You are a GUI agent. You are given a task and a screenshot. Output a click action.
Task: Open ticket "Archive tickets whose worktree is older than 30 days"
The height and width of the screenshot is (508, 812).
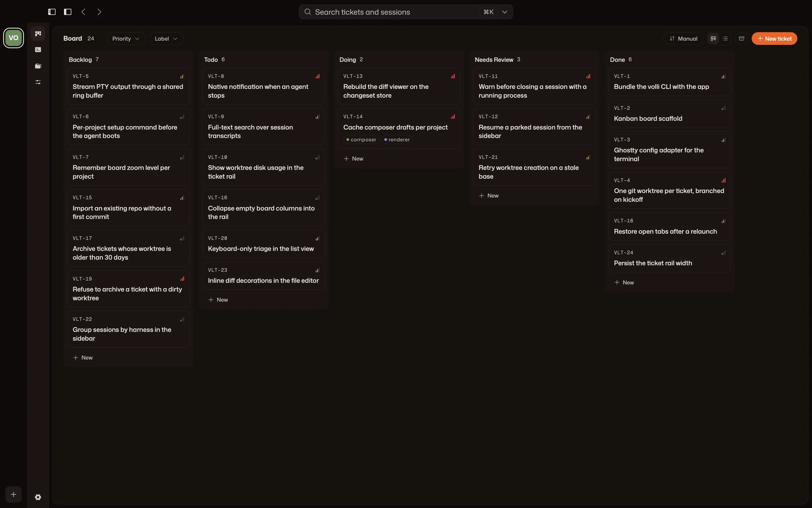[x=128, y=248]
